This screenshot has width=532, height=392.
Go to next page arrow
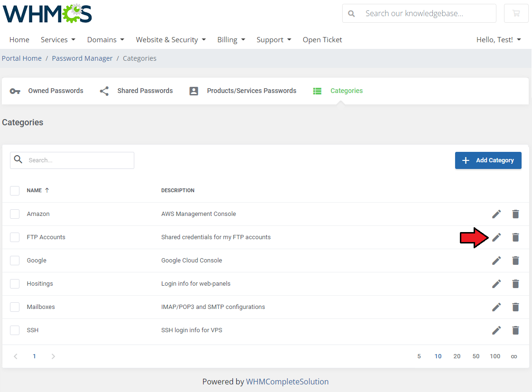53,356
